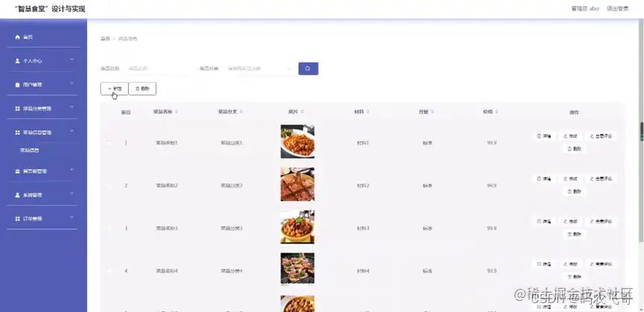The image size is (644, 312).
Task: Click the home icon beside 首页
Action: 17,37
